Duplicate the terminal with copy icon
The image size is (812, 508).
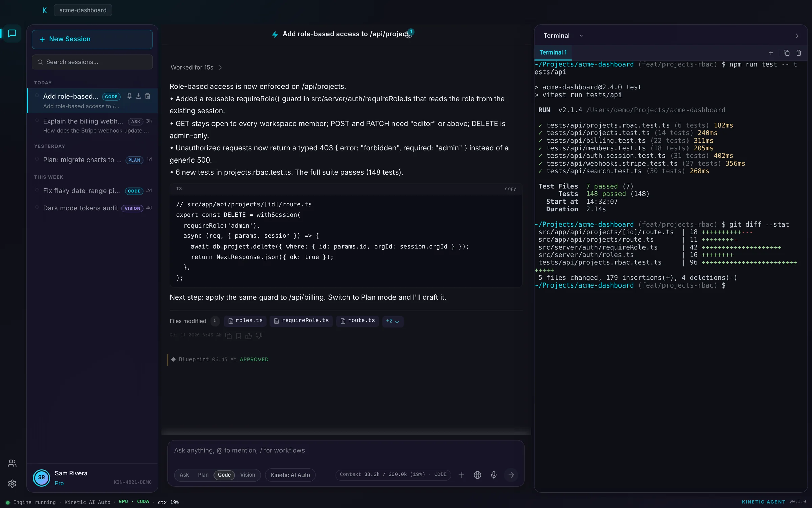click(x=786, y=53)
